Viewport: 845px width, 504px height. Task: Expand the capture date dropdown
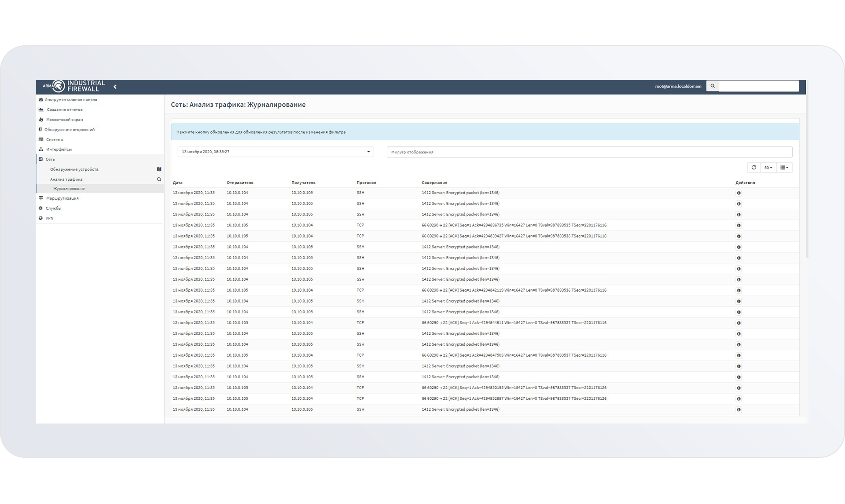(276, 152)
